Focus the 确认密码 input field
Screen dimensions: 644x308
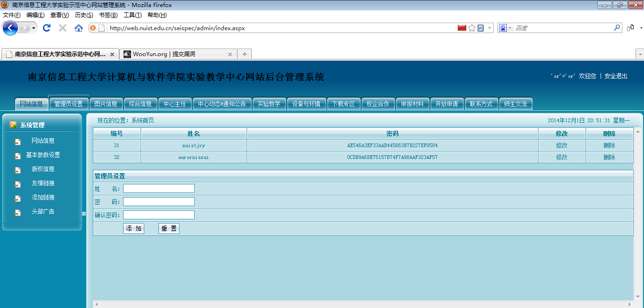[159, 215]
